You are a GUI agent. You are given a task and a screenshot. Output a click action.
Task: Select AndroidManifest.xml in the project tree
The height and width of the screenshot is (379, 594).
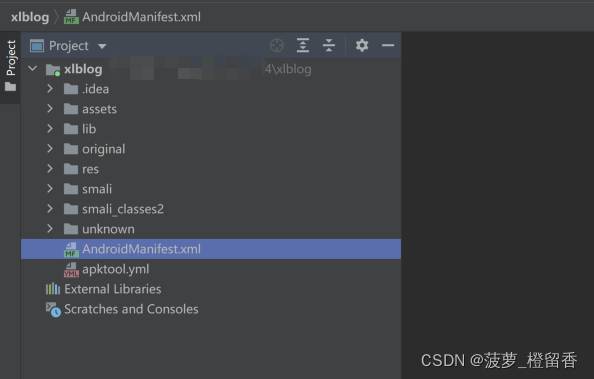point(211,249)
